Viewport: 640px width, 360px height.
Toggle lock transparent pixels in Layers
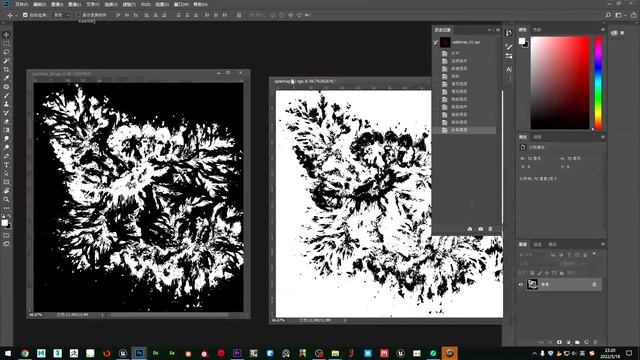tap(532, 273)
